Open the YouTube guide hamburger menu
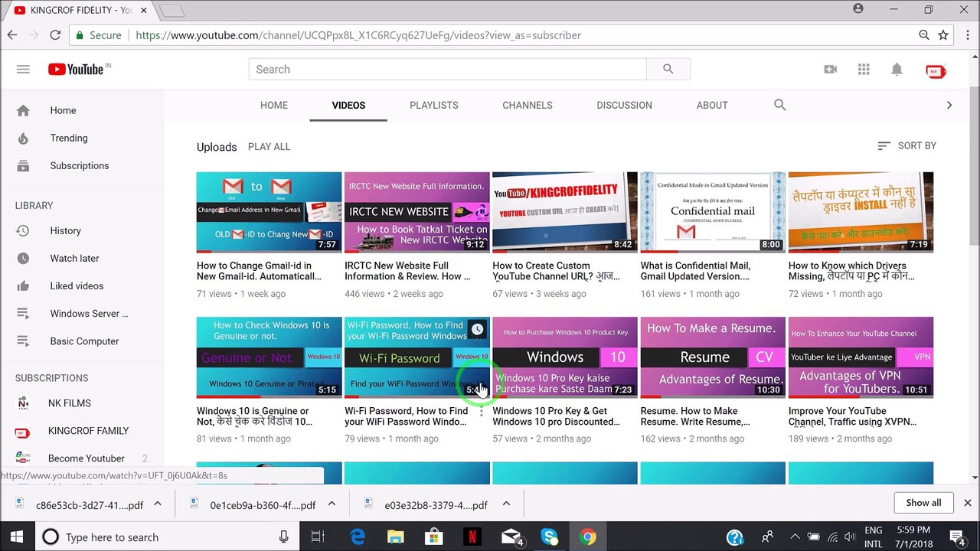The height and width of the screenshot is (551, 980). (23, 70)
